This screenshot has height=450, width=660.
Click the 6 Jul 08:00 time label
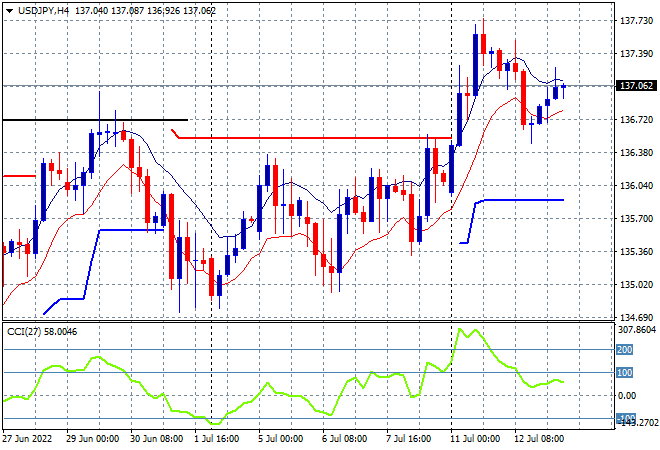(x=344, y=439)
